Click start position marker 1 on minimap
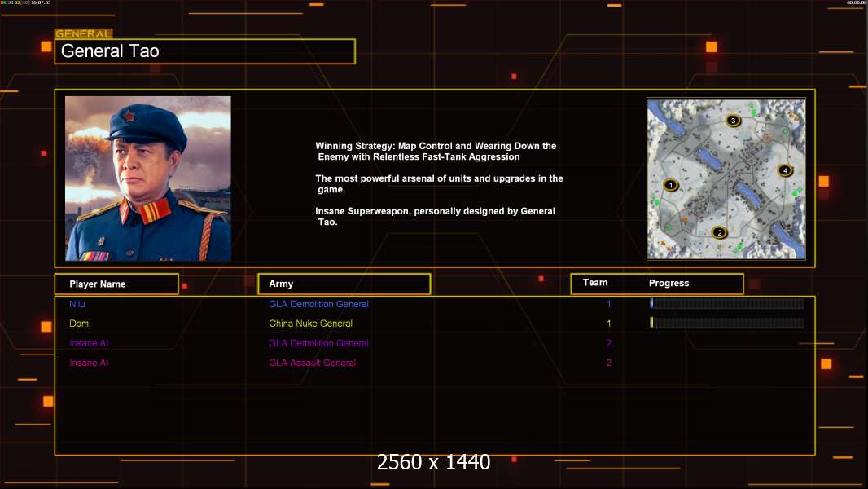The image size is (868, 489). [670, 185]
